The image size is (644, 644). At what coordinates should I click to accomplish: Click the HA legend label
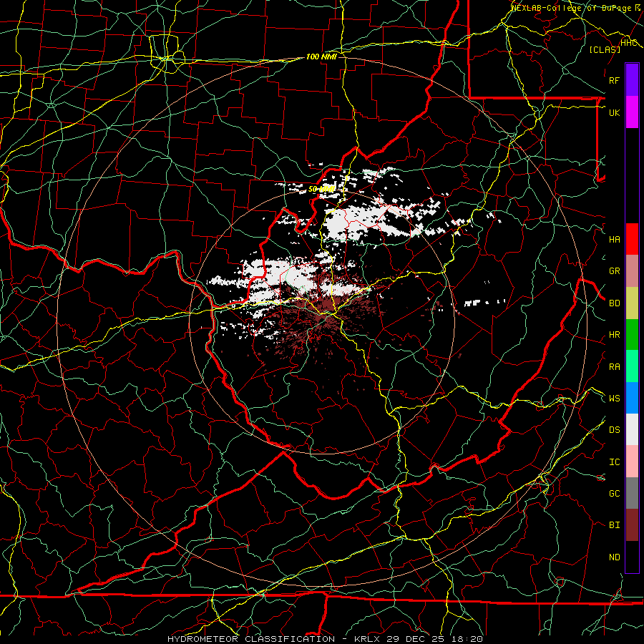tap(614, 240)
